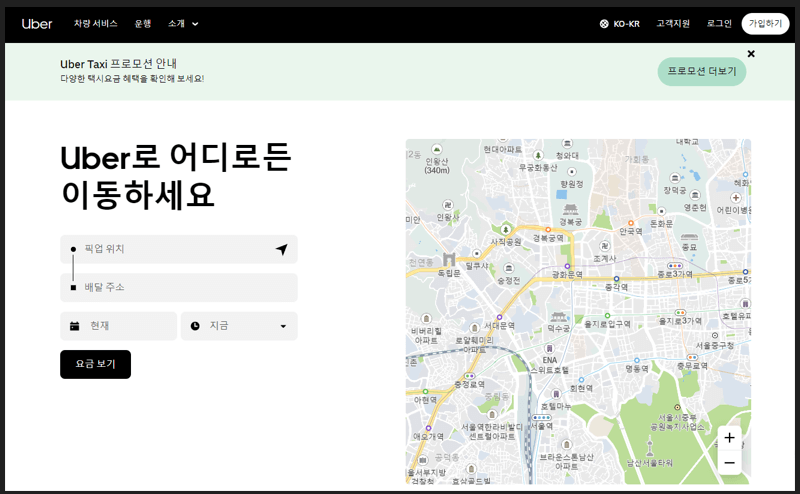The height and width of the screenshot is (494, 800).
Task: Click the 회현역 label on map
Action: click(582, 388)
